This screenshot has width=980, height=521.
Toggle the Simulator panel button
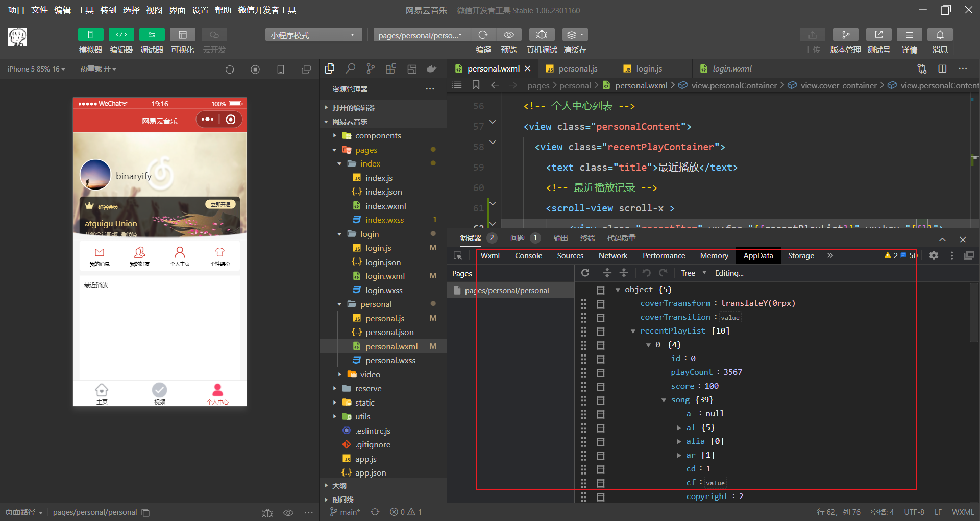point(90,35)
